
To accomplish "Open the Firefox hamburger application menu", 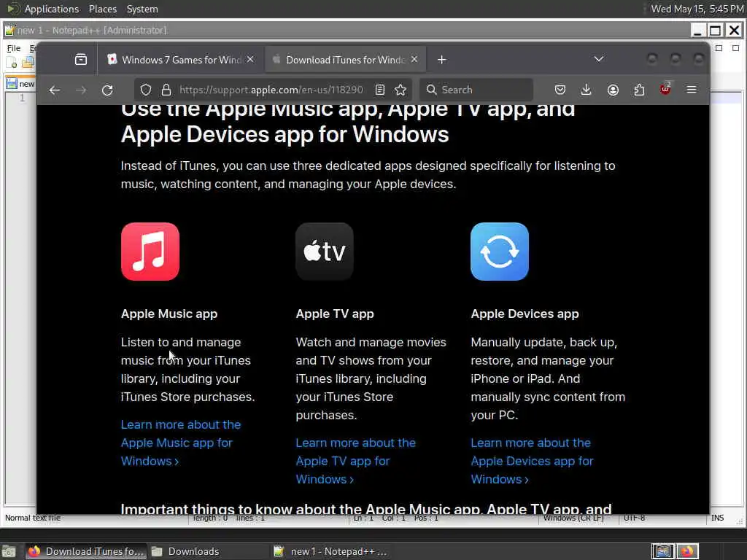I will point(692,90).
